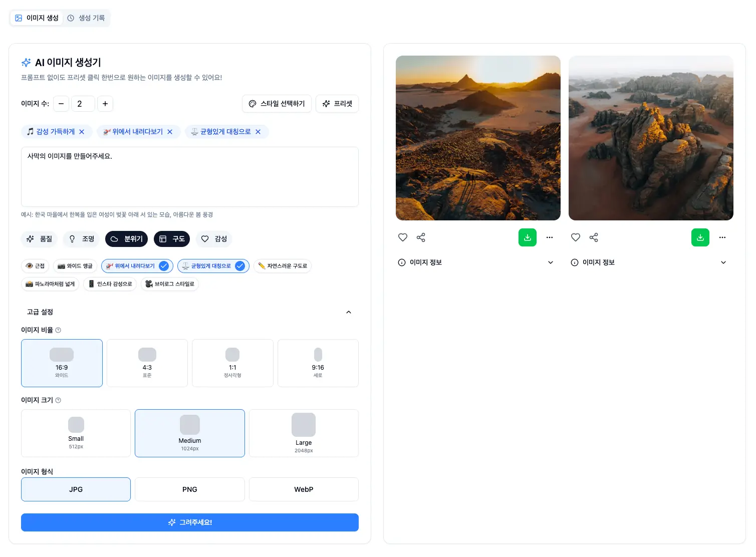Share the first generated desert image
756x557 pixels.
(x=421, y=237)
